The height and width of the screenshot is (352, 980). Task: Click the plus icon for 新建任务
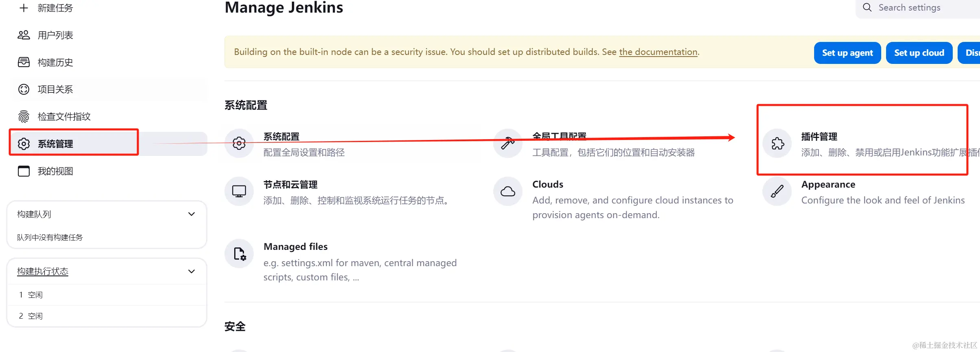[24, 8]
